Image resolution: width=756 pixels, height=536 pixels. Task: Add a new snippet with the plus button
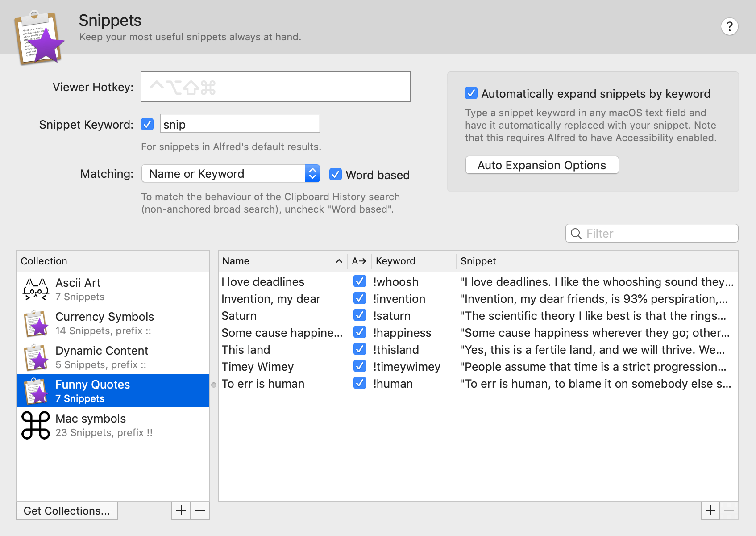click(x=711, y=510)
